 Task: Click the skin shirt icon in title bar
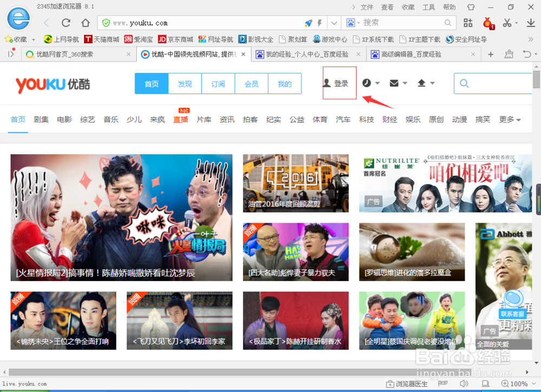(x=471, y=7)
